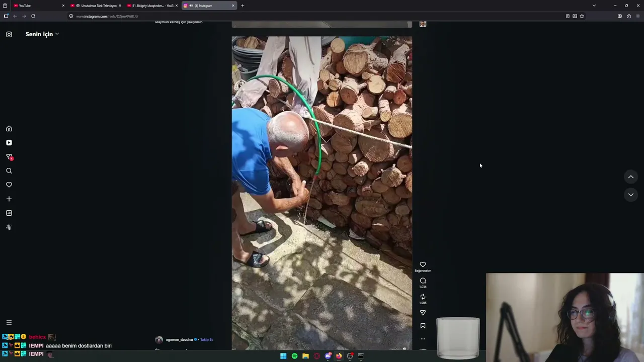Open Spotify from the taskbar
The width and height of the screenshot is (644, 362).
294,356
